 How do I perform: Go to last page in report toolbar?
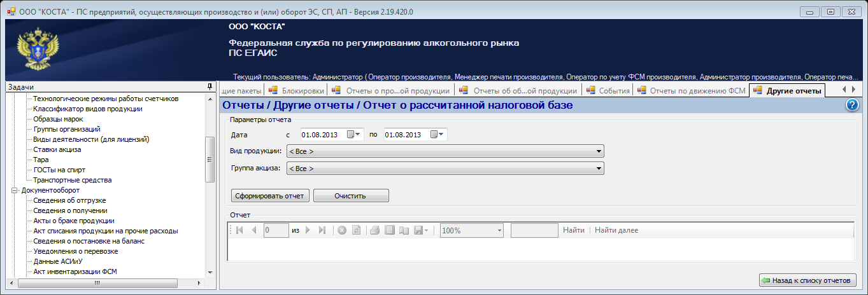[322, 230]
